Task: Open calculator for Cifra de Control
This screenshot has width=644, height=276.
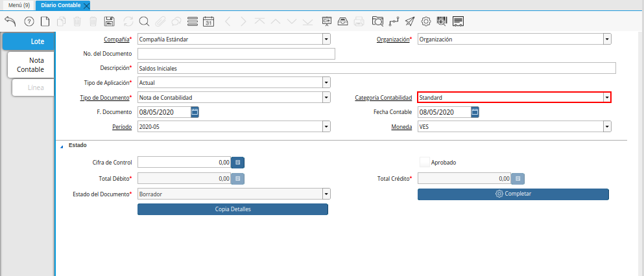Action: pyautogui.click(x=238, y=163)
